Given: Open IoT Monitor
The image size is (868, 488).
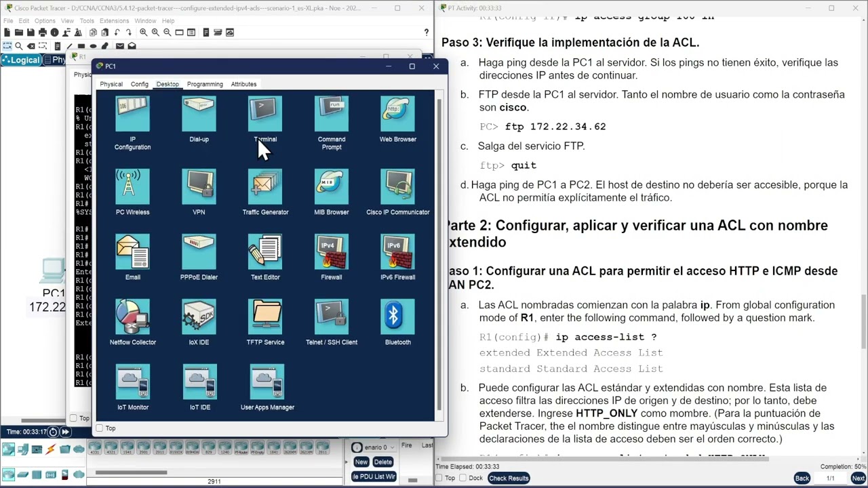Looking at the screenshot, I should click(132, 388).
